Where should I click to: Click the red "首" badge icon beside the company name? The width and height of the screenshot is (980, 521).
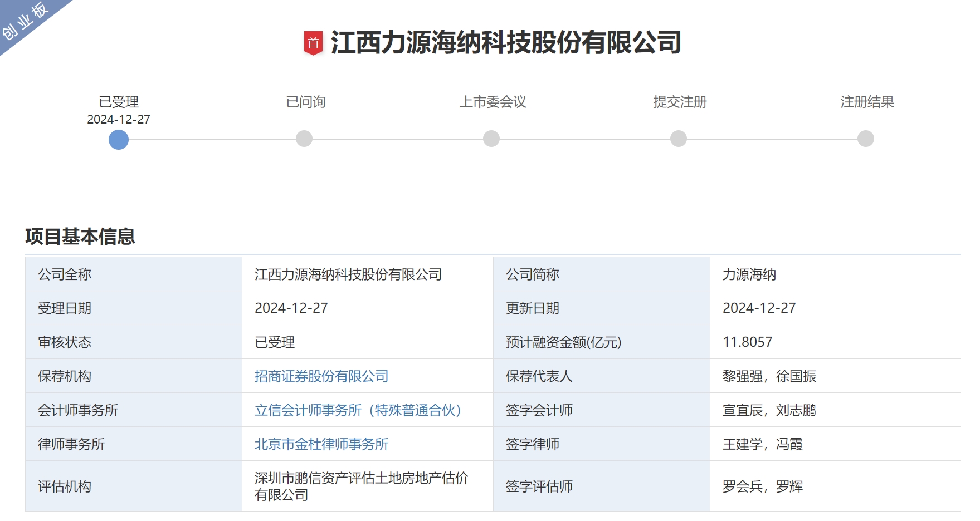[x=314, y=42]
